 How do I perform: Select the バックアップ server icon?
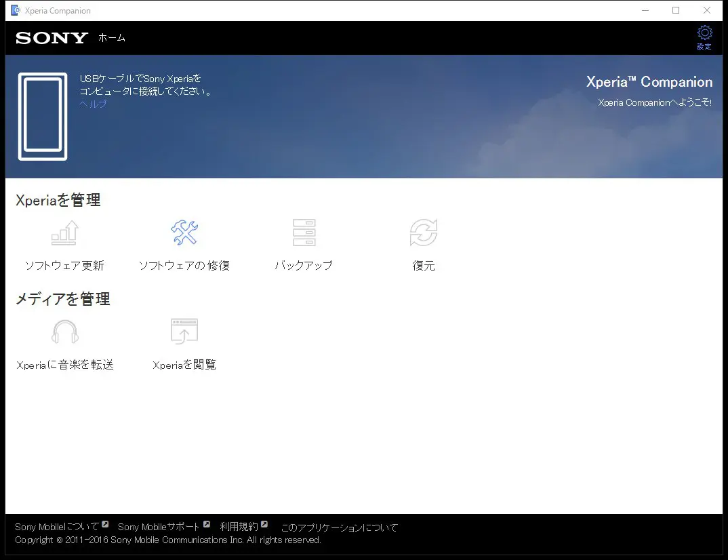(304, 232)
